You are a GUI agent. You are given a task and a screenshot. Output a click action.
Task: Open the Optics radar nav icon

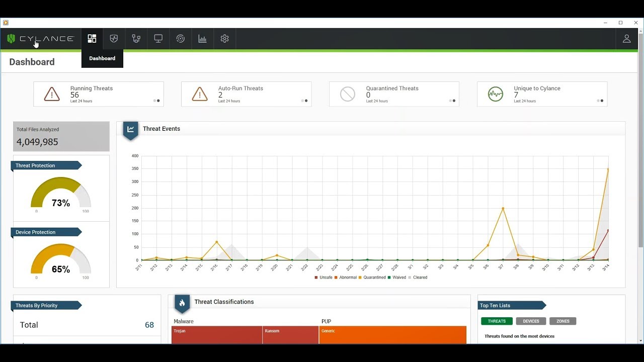[180, 39]
